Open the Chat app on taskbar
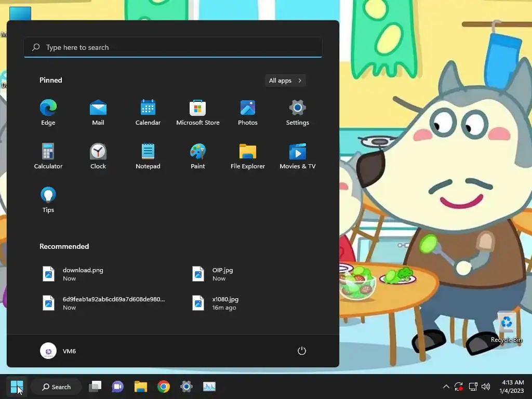 coord(118,387)
